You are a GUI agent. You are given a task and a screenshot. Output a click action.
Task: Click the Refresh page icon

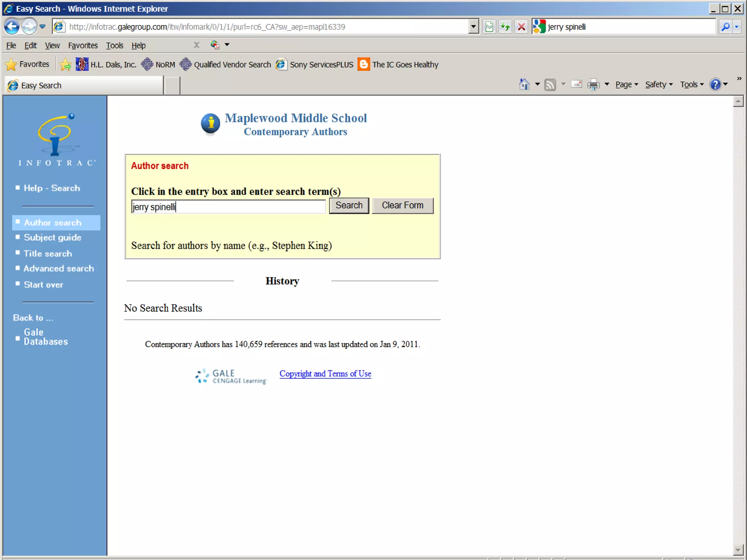(x=505, y=27)
